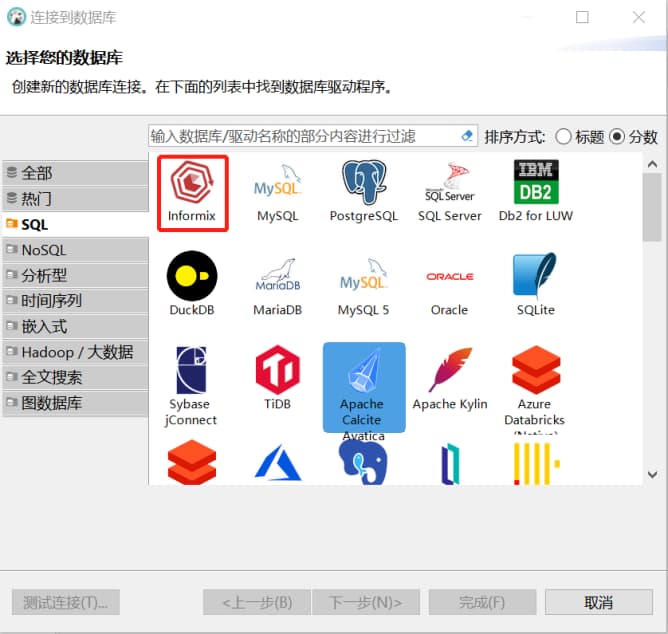Viewport: 668px width, 634px height.
Task: Open the Hadoop / 大数据 category
Action: click(x=75, y=352)
